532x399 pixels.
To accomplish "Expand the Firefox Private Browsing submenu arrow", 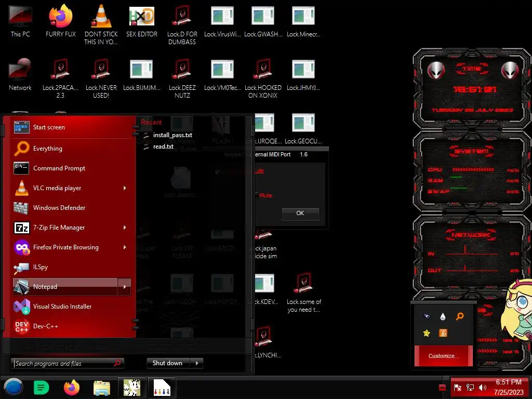I will 125,247.
